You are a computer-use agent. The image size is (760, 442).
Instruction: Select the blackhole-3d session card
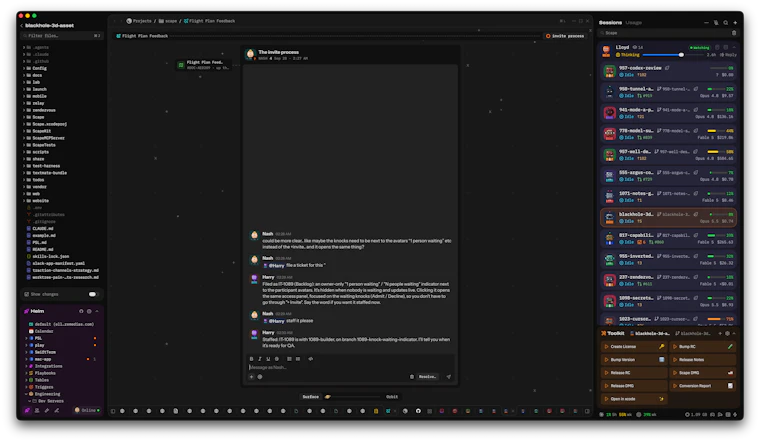pyautogui.click(x=668, y=218)
